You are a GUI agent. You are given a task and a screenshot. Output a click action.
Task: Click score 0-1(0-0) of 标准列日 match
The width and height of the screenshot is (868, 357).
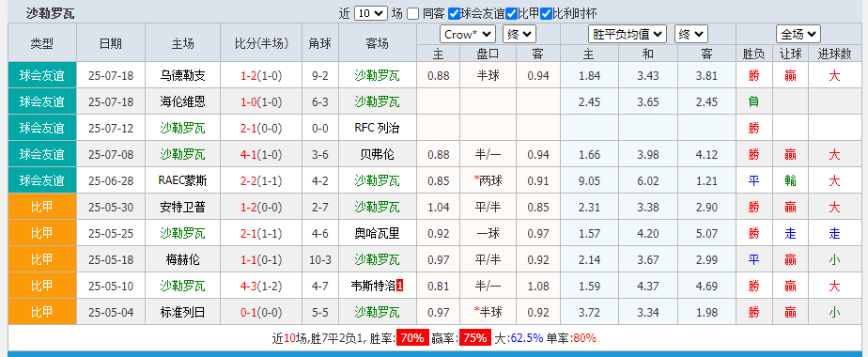(261, 312)
